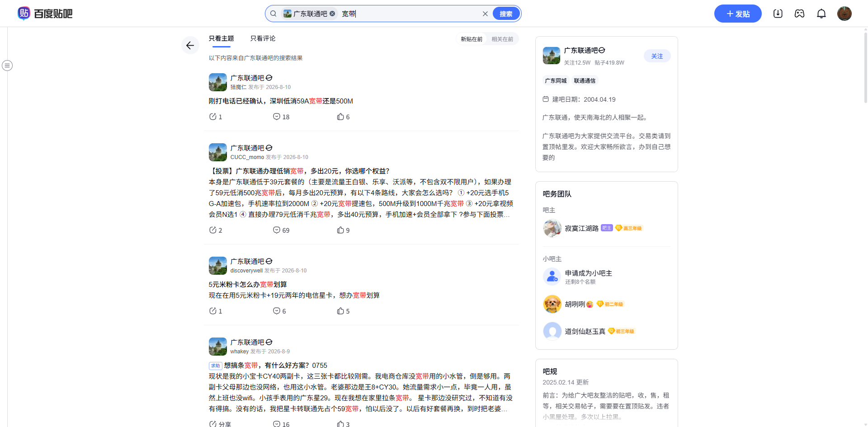Click 高三年级 level badge of 寂寞江湖路
Screen dimensions: 868x427
[x=629, y=228]
